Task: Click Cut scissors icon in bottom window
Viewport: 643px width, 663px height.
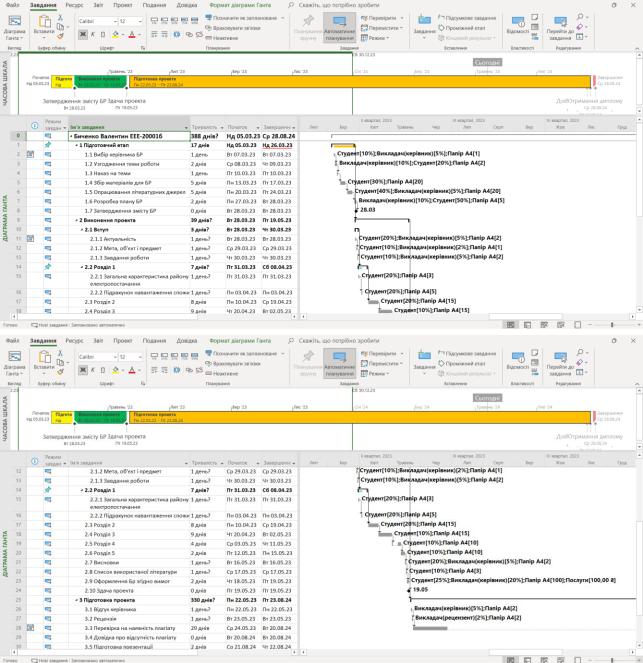Action: tap(60, 353)
